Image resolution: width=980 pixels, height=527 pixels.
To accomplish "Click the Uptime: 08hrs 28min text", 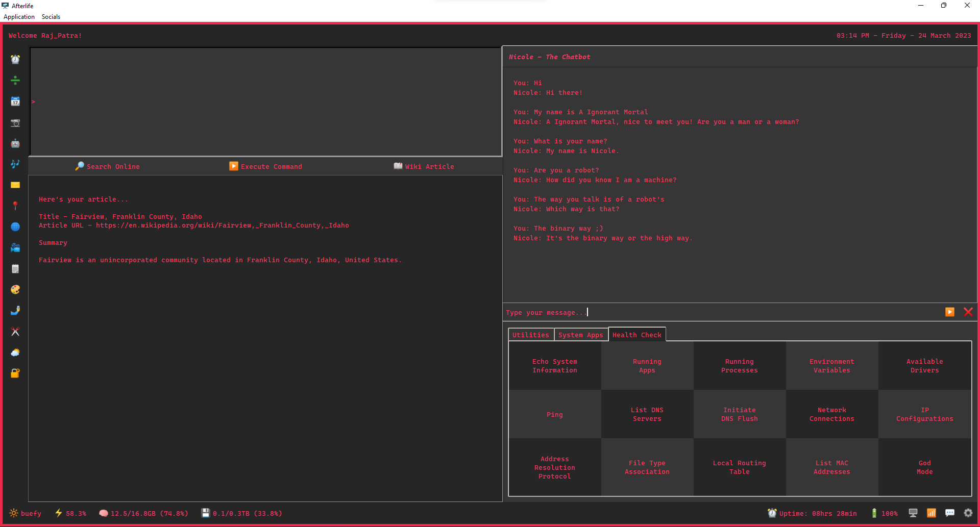I will [818, 513].
